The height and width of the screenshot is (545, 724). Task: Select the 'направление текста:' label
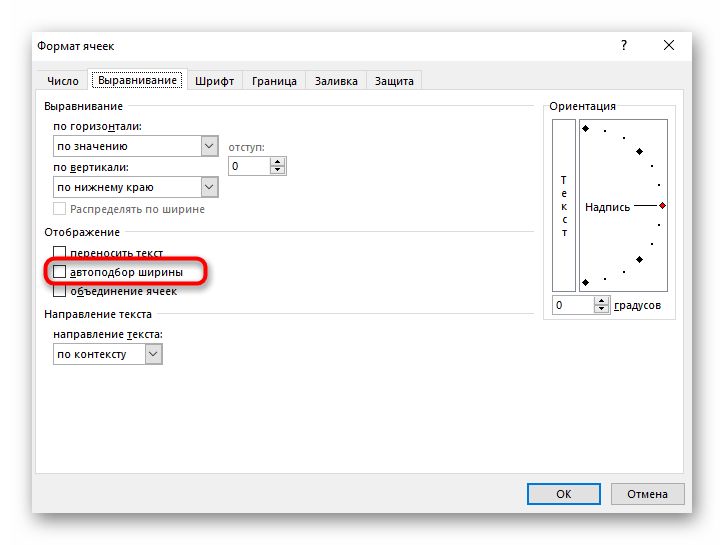click(x=108, y=334)
